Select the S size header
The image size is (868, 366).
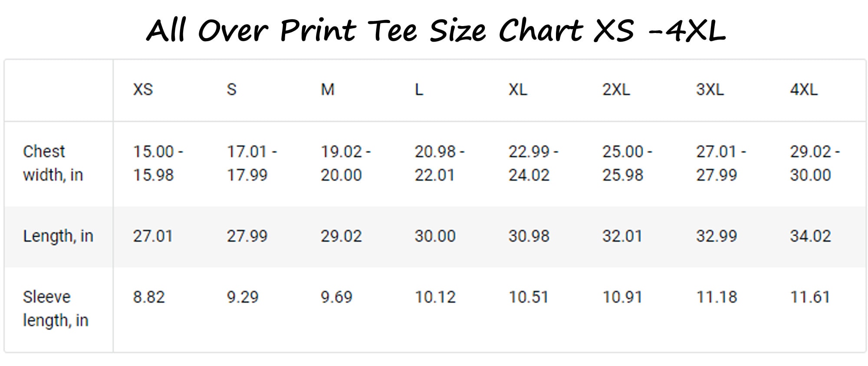pyautogui.click(x=232, y=89)
